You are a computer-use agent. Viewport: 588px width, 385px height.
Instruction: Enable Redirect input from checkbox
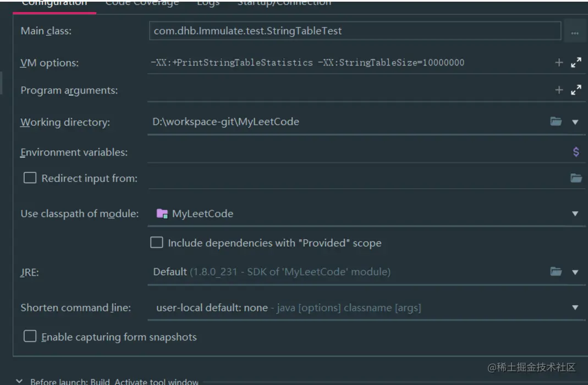(30, 178)
